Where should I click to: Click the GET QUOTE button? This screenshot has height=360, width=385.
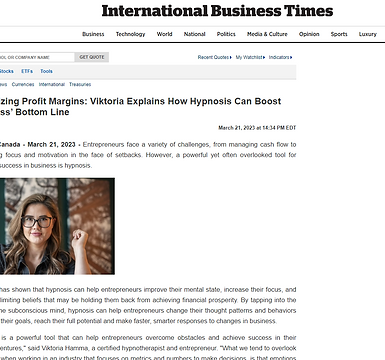pos(92,57)
